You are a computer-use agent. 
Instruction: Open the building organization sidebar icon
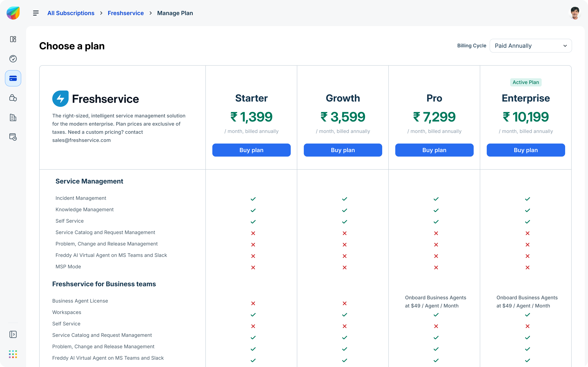click(13, 117)
